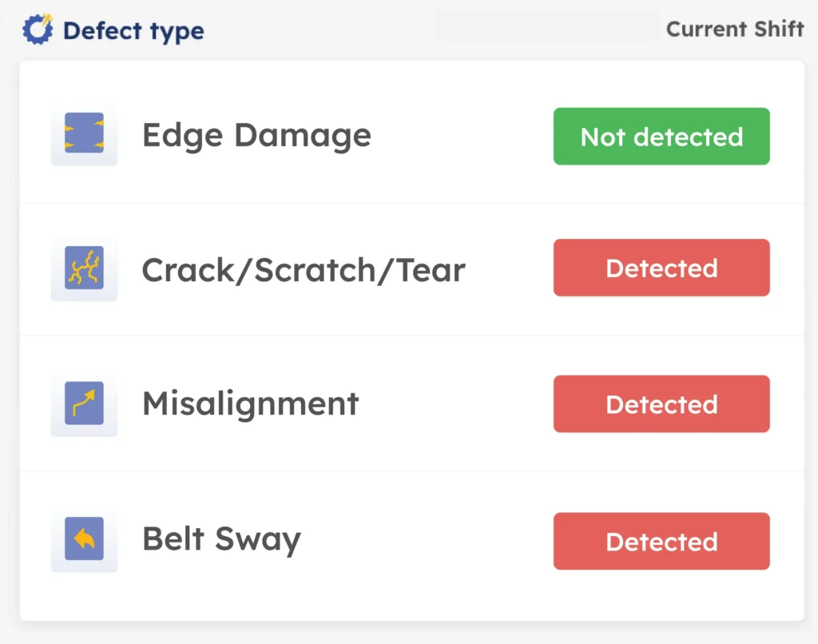Click Detected badge for Belt Sway
818x644 pixels.
(661, 541)
